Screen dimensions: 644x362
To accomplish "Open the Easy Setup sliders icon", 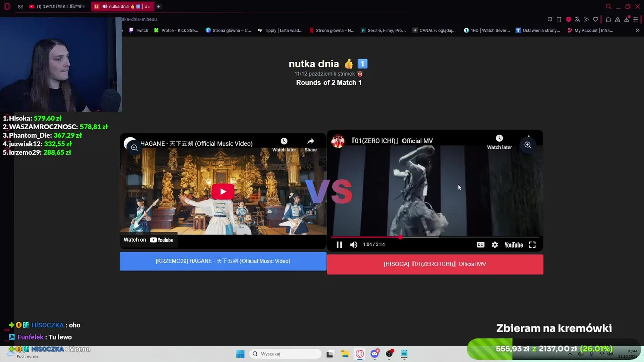I will click(636, 19).
